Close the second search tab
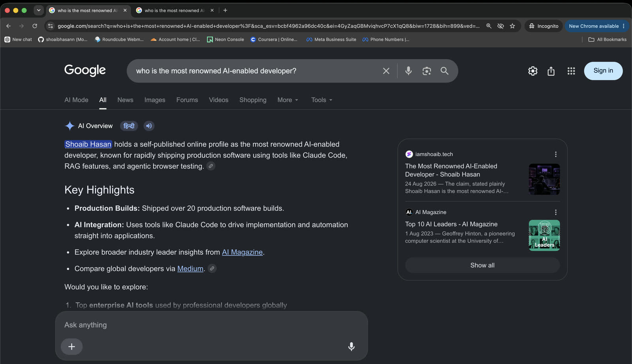The height and width of the screenshot is (364, 632). coord(212,10)
